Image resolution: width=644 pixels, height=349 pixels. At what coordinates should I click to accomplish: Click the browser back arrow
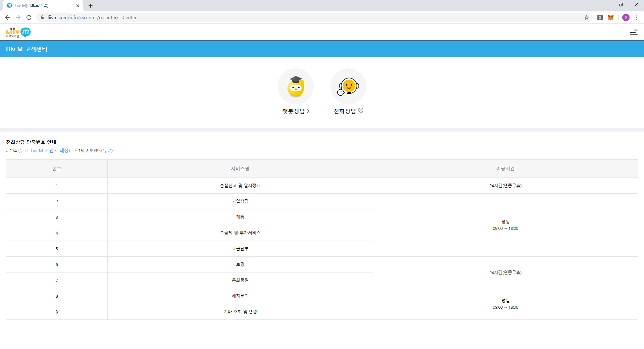[7, 17]
